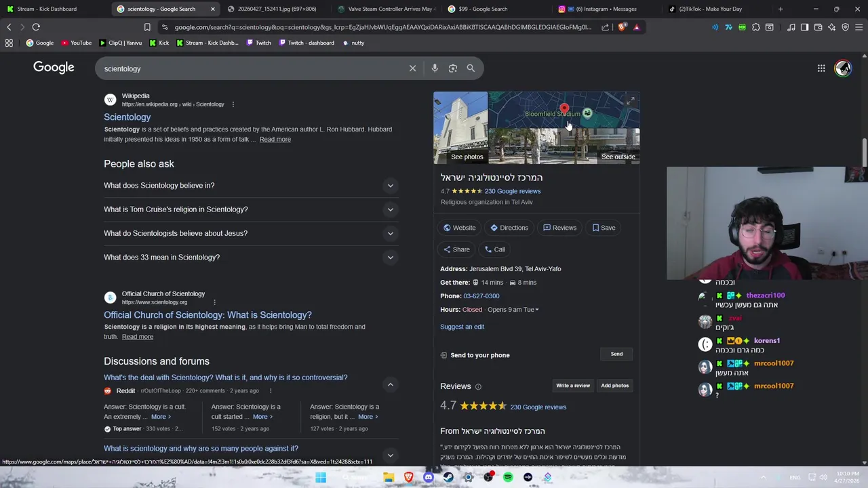Image resolution: width=868 pixels, height=488 pixels.
Task: Switch to the Instagram Messages tab
Action: coord(608,9)
